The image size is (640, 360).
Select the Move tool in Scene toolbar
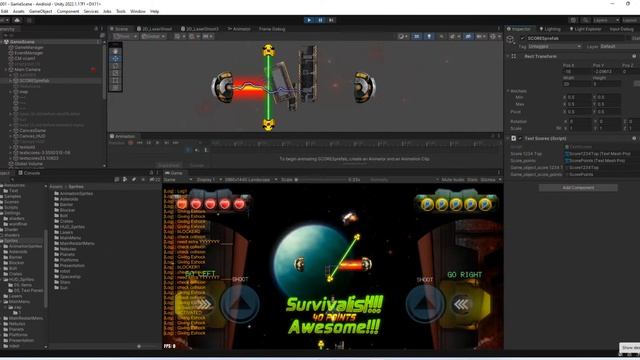116,58
